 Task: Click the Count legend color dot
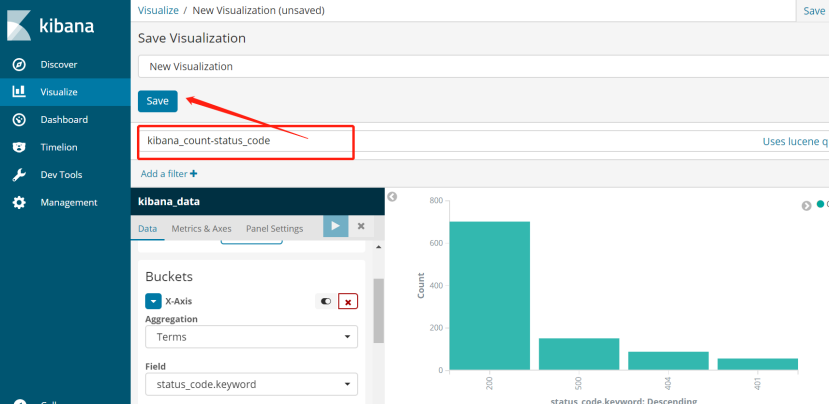point(820,204)
